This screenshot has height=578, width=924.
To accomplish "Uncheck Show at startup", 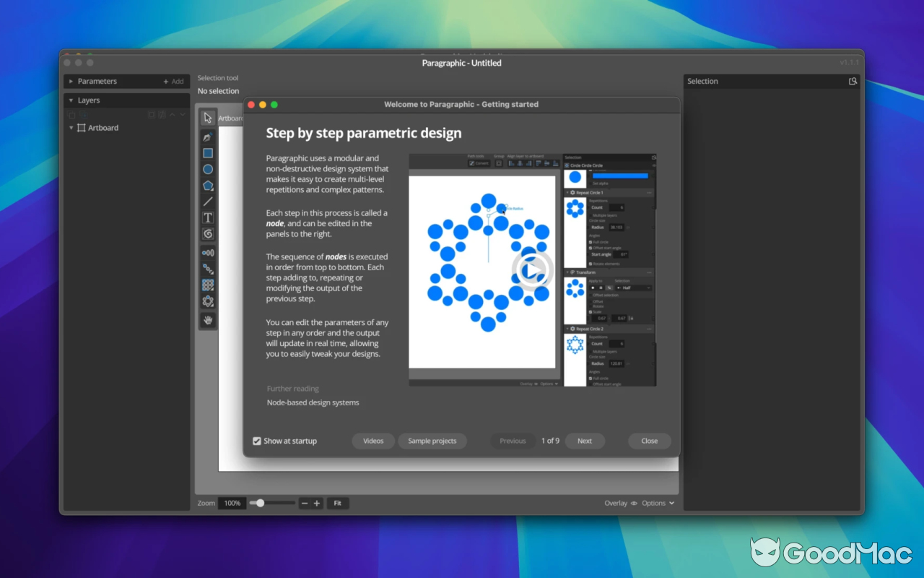I will [x=257, y=441].
